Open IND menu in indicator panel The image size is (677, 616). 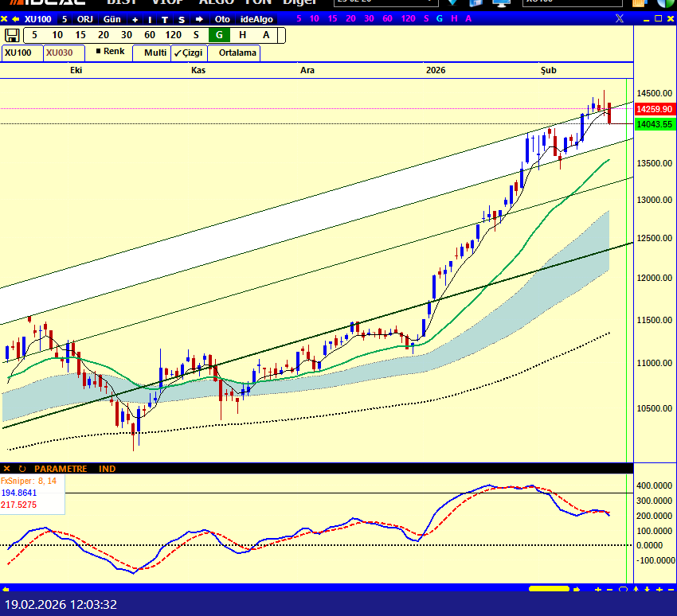coord(107,469)
